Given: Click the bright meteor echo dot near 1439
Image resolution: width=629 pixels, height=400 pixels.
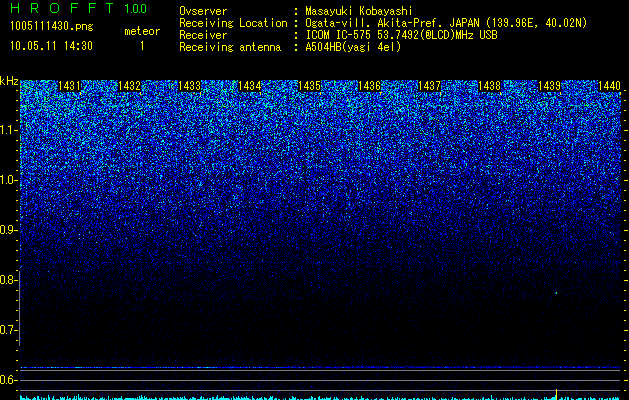Looking at the screenshot, I should tap(556, 293).
